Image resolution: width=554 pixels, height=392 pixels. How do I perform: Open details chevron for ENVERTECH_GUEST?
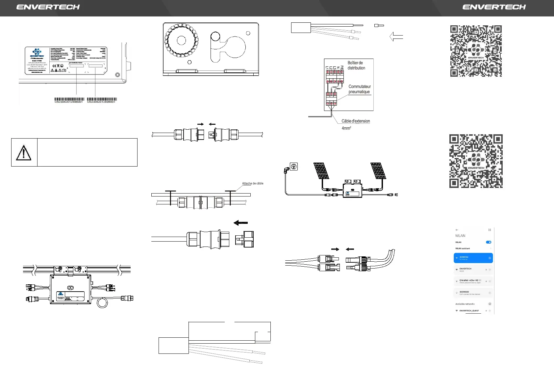pyautogui.click(x=490, y=311)
